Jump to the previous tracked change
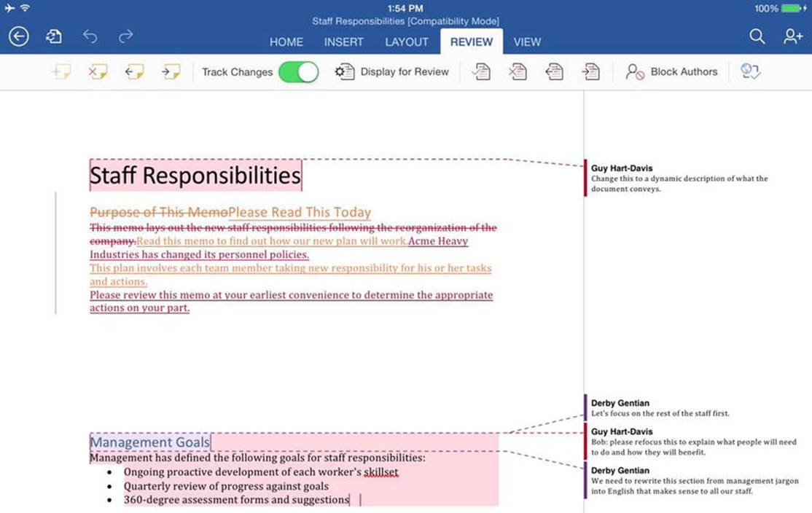The width and height of the screenshot is (812, 513). [554, 71]
